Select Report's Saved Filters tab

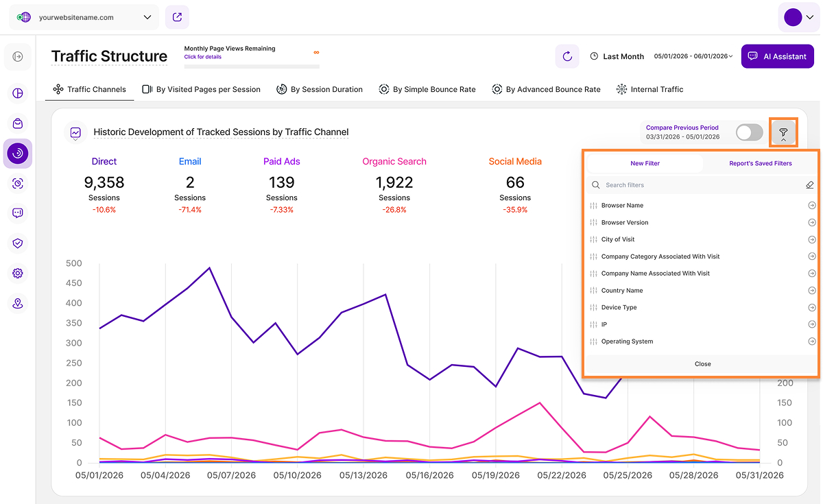click(760, 163)
